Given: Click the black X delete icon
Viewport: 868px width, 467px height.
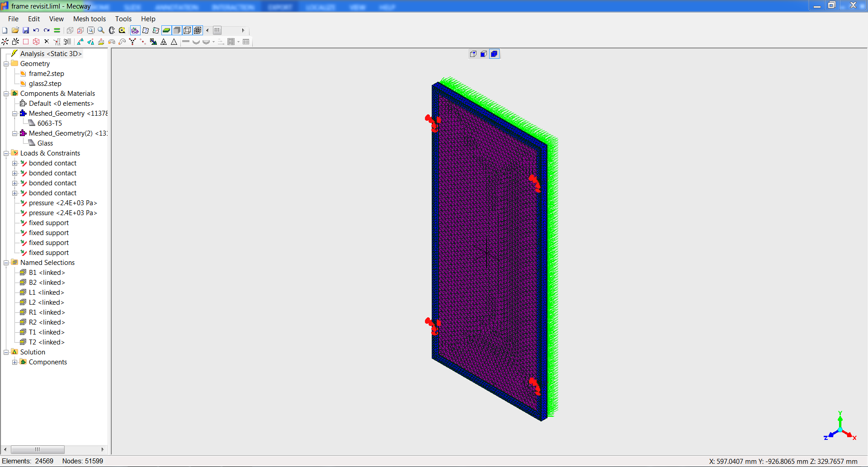Looking at the screenshot, I should 47,42.
